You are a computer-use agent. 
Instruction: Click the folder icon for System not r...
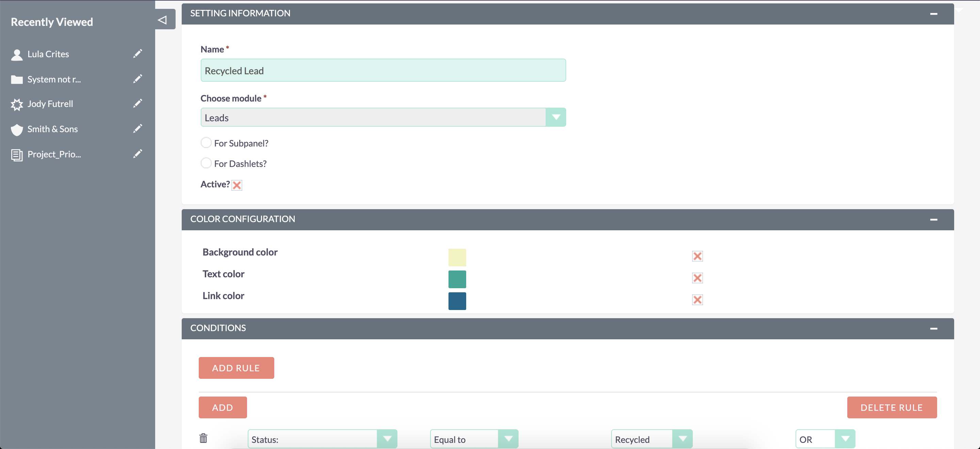(17, 79)
